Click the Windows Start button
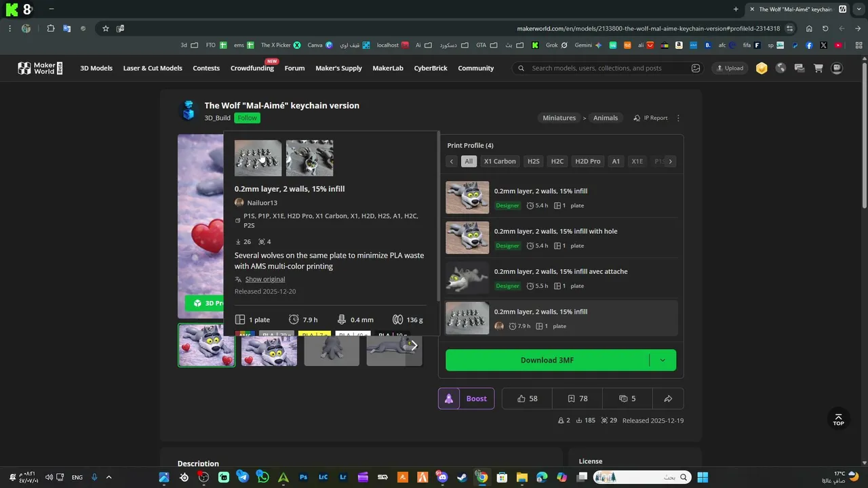Screen dimensions: 868x488 coord(703,477)
